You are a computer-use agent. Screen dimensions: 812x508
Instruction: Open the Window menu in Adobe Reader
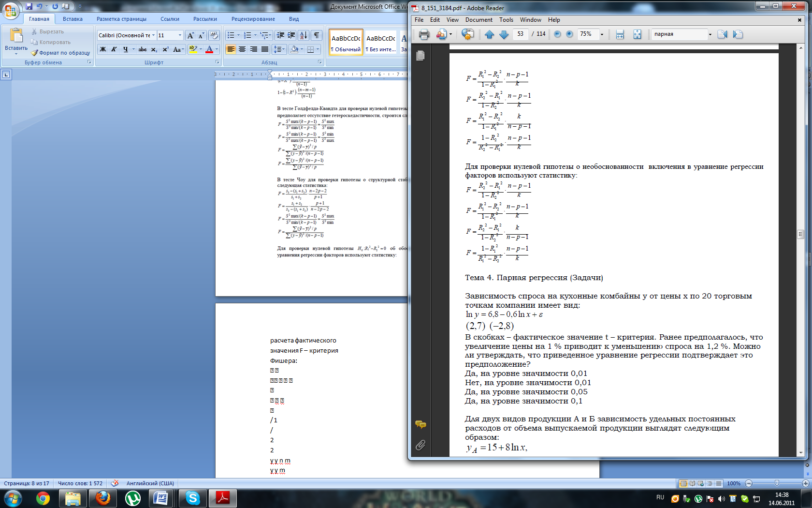(530, 20)
